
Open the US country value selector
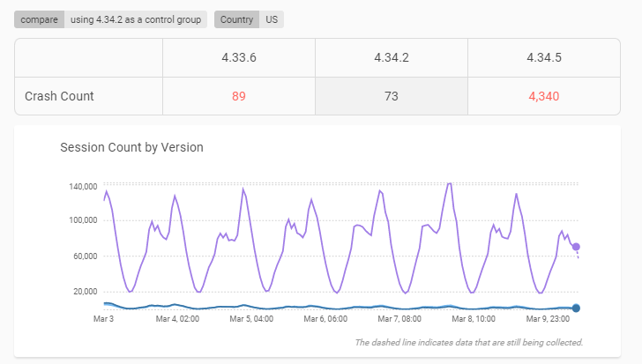[272, 19]
